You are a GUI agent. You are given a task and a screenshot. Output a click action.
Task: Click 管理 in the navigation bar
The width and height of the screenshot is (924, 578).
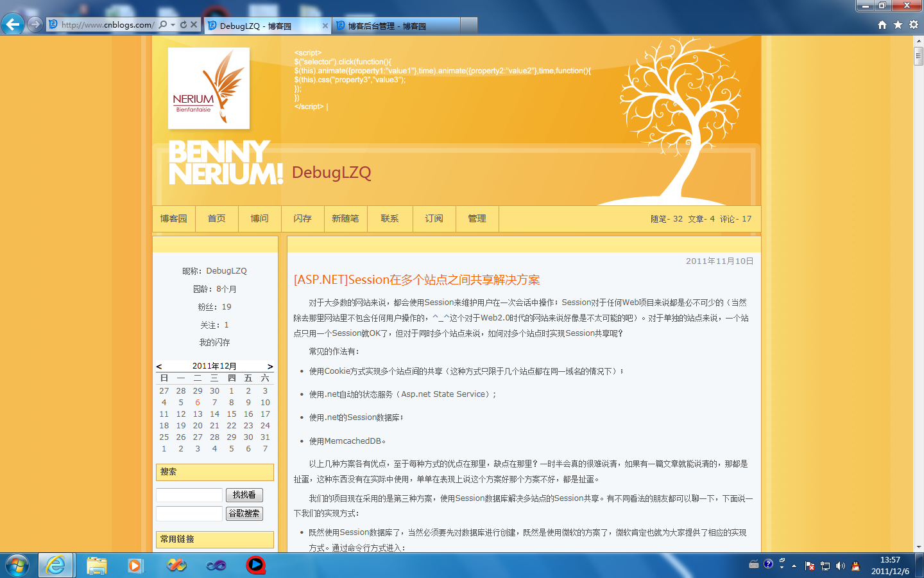pos(477,218)
